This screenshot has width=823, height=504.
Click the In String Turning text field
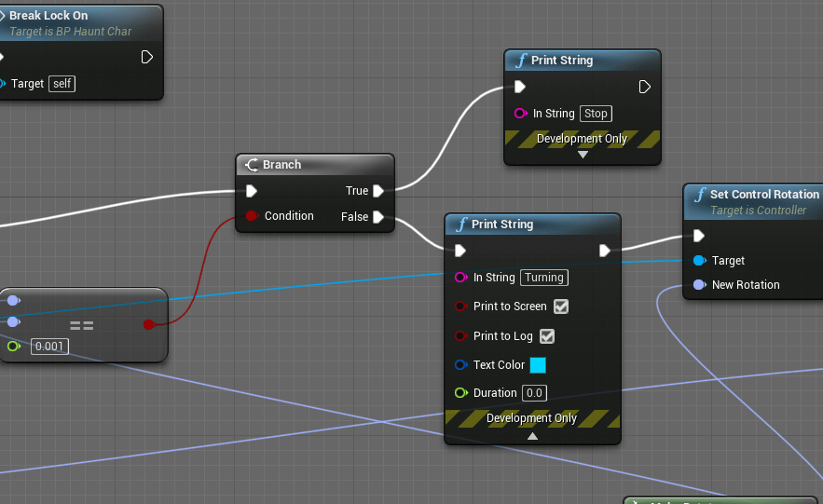coord(543,278)
